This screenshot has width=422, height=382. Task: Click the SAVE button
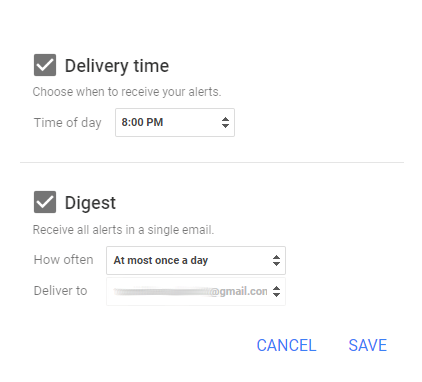pyautogui.click(x=368, y=345)
